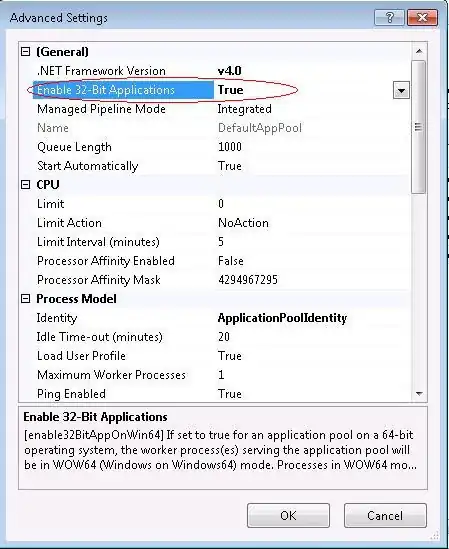
Task: Collapse the (General) section
Action: click(26, 52)
